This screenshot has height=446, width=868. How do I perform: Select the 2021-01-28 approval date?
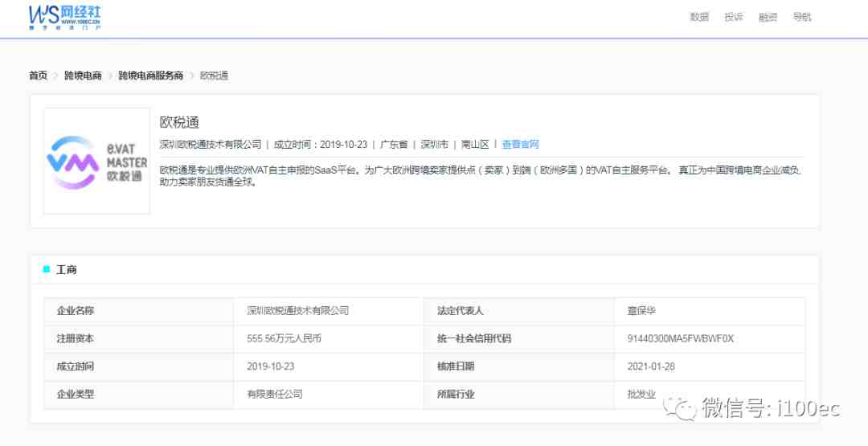click(x=651, y=366)
